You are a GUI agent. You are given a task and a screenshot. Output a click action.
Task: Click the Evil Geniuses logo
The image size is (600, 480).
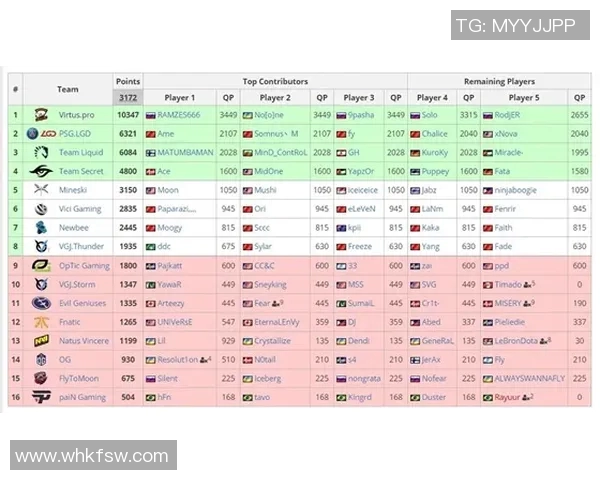coord(40,303)
